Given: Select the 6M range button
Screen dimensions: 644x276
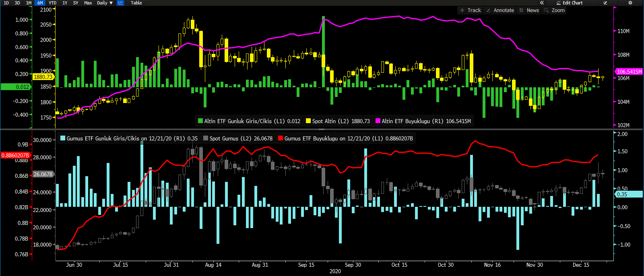Looking at the screenshot, I should pos(40,3).
